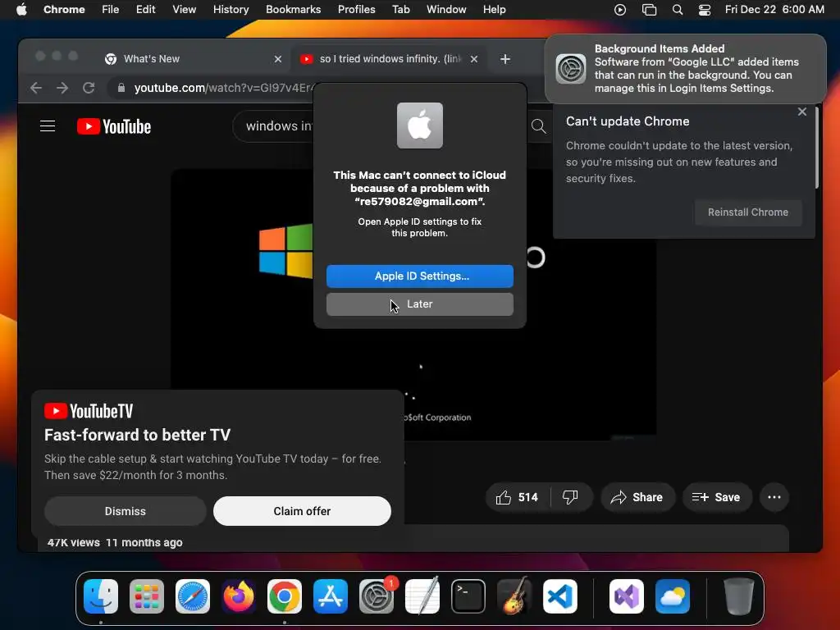Open Visual Studio Code from the Dock
Image resolution: width=840 pixels, height=630 pixels.
click(x=559, y=596)
